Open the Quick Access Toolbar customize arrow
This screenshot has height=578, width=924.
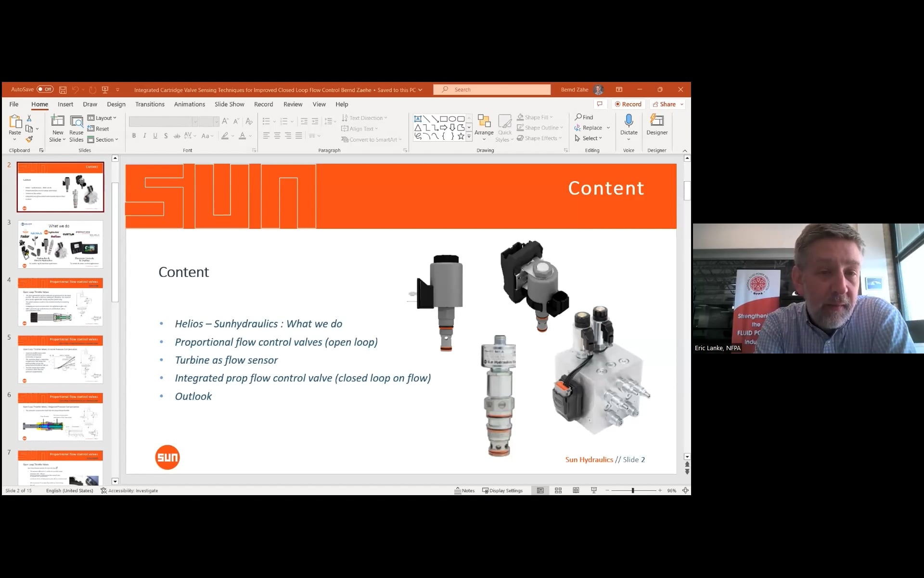coord(117,90)
